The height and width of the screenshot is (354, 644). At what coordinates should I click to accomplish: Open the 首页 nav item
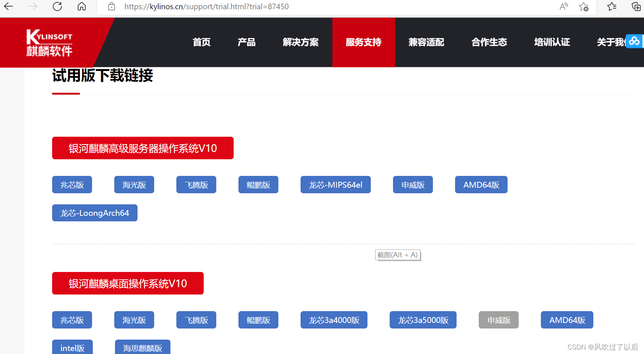(x=201, y=42)
